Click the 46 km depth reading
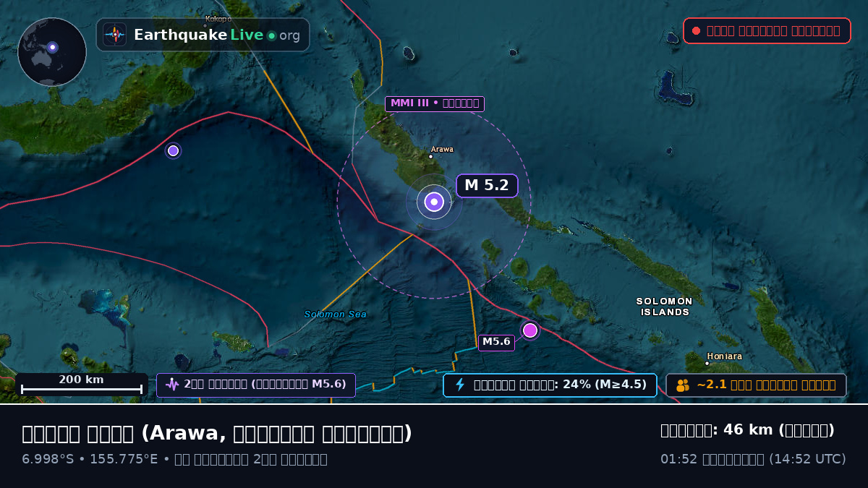868x488 pixels. coord(747,430)
